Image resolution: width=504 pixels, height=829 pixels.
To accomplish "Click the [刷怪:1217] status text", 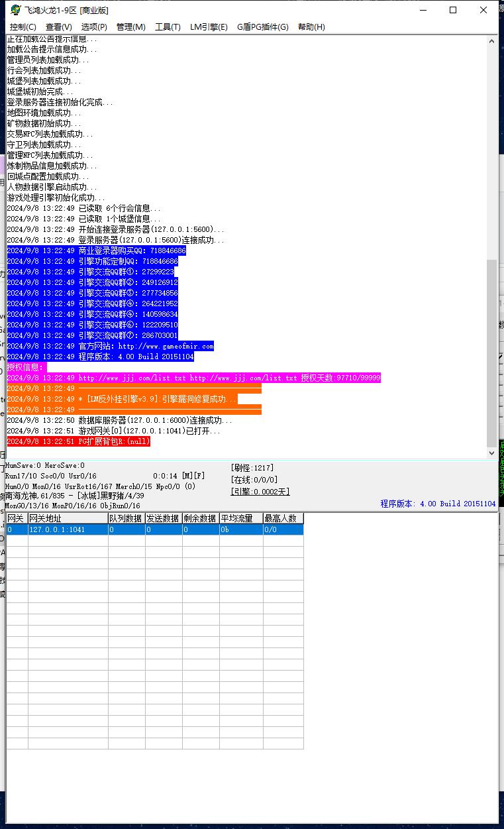I will [252, 468].
